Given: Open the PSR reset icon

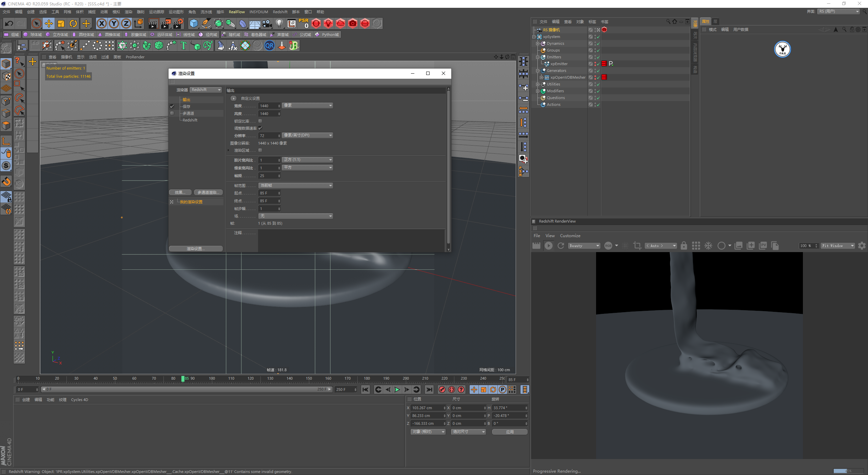Looking at the screenshot, I should click(x=303, y=23).
